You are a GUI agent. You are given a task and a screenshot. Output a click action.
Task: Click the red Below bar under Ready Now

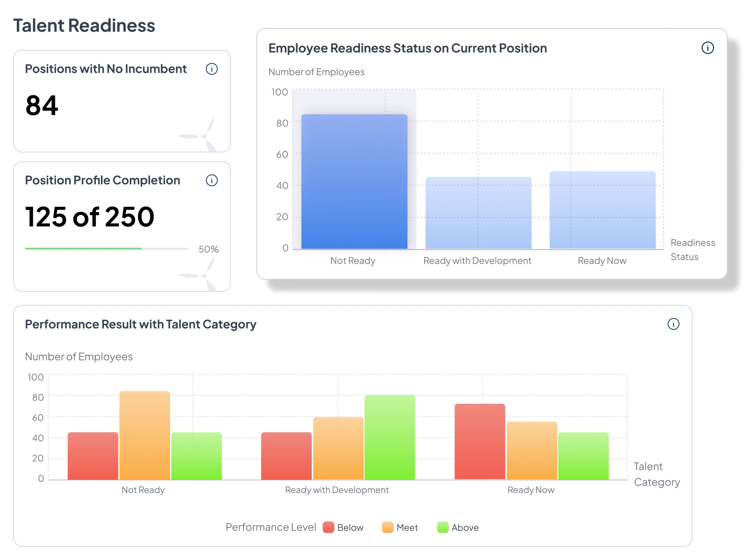[x=480, y=442]
